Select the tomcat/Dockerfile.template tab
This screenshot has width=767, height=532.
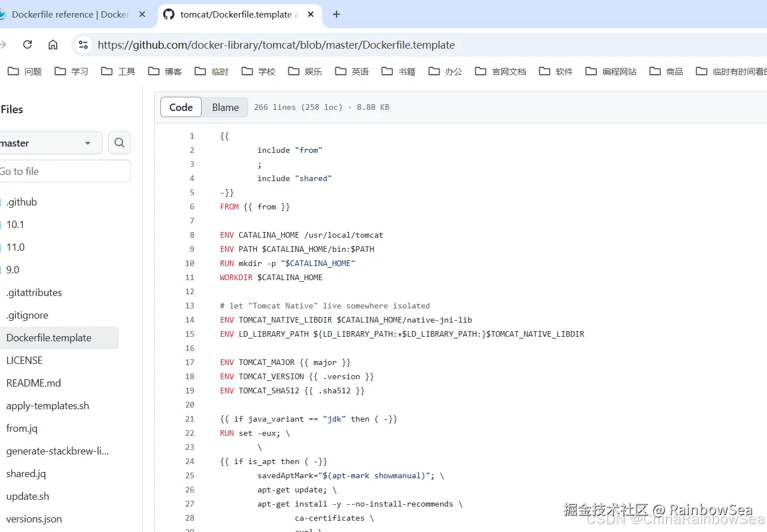[x=240, y=14]
